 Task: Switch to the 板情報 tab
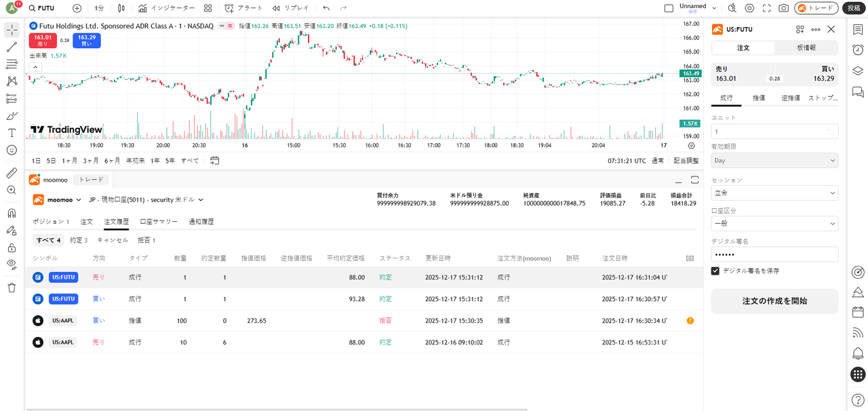(806, 48)
